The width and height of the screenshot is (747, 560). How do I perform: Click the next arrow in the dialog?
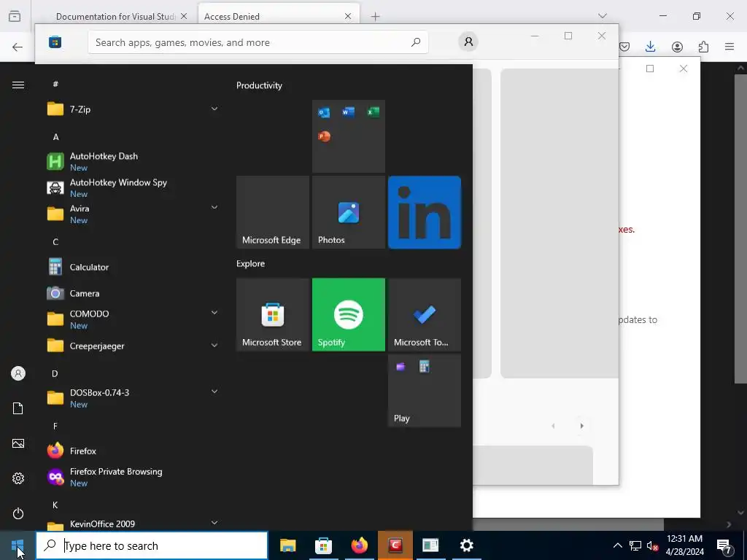tap(581, 426)
